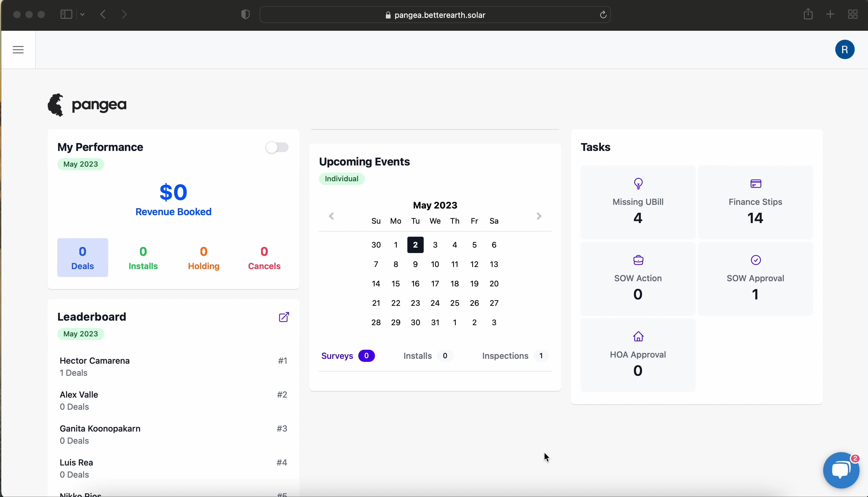Click the Safari address bar
Viewport: 868px width, 497px height.
pos(435,15)
